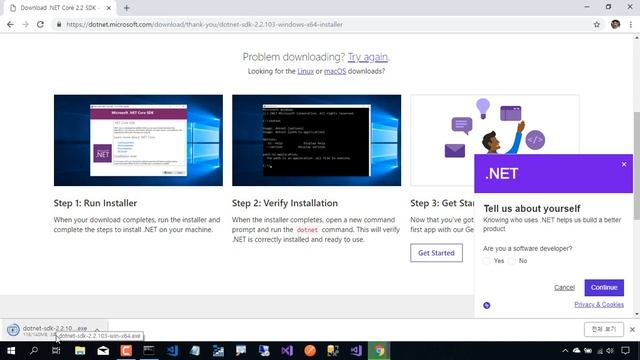
Task: Open Windows taskbar search
Action: point(34,351)
